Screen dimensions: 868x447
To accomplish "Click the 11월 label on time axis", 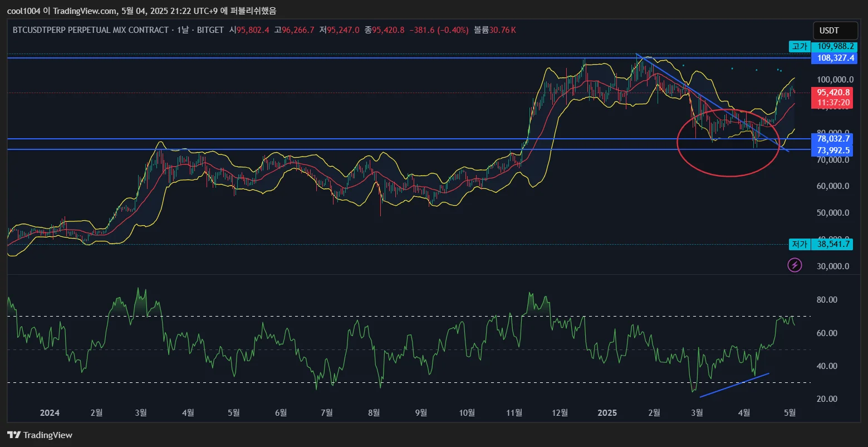I will [514, 413].
